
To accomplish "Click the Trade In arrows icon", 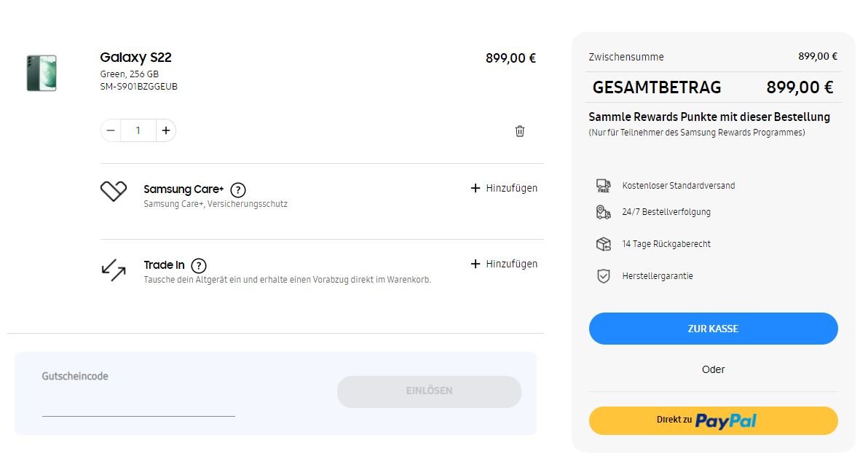I will (x=114, y=270).
